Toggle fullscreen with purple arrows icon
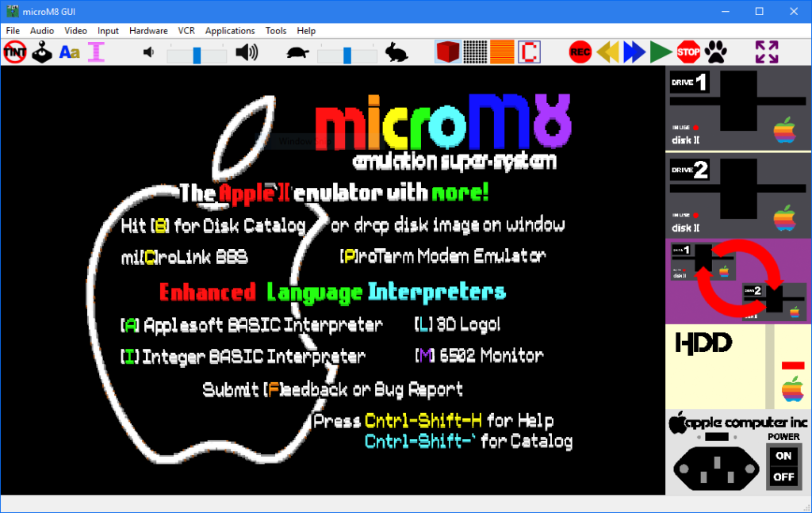 point(767,52)
